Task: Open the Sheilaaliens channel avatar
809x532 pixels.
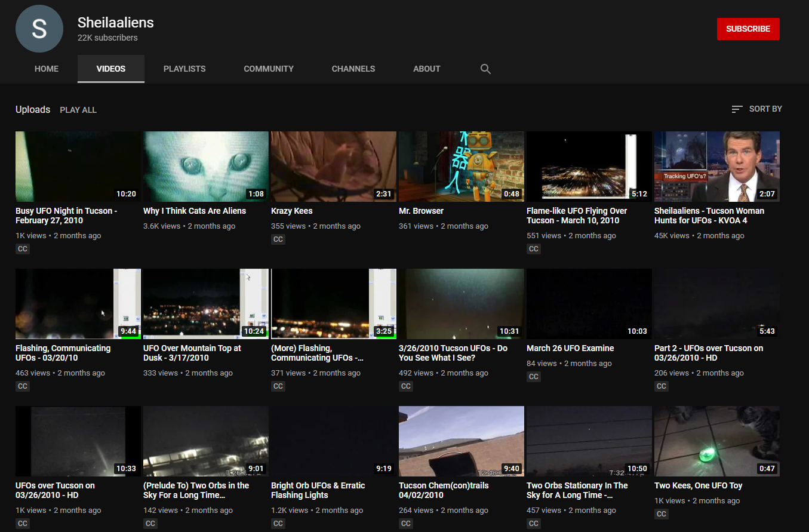Action: click(x=39, y=29)
